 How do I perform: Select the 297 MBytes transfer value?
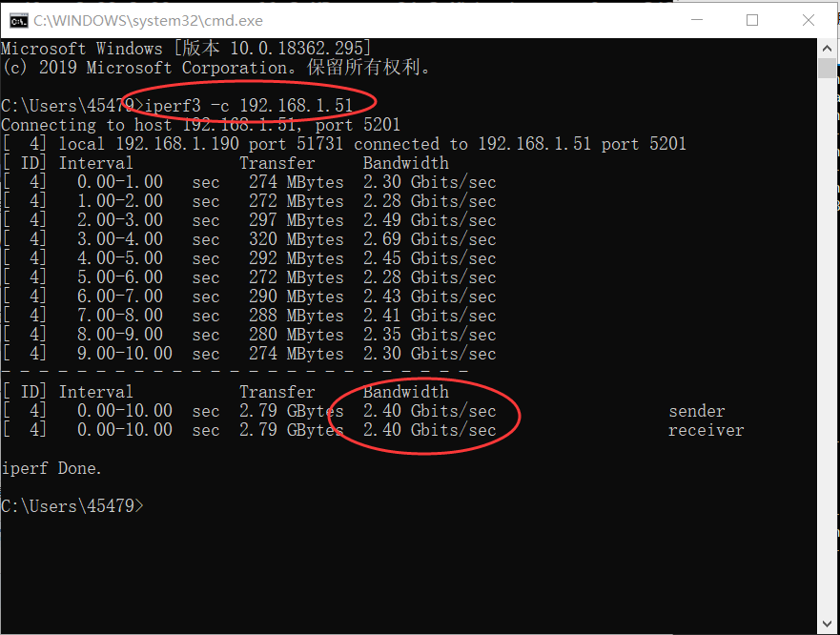297,220
